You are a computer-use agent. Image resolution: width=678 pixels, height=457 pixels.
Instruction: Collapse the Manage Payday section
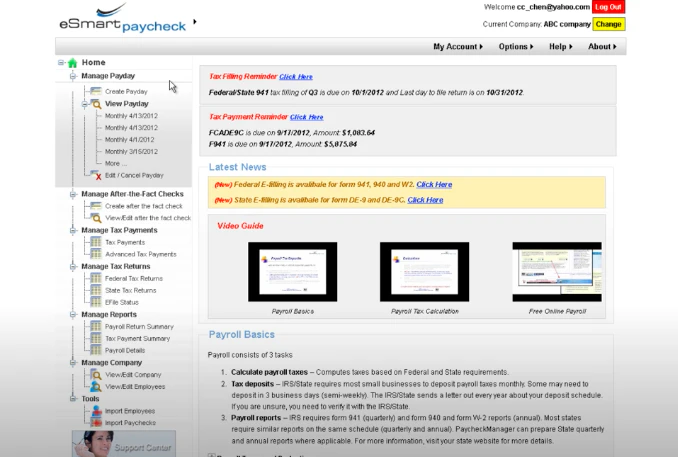(x=73, y=76)
